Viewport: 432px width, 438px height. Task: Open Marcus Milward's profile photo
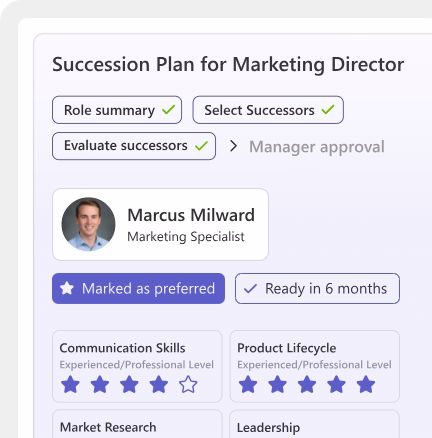point(88,224)
